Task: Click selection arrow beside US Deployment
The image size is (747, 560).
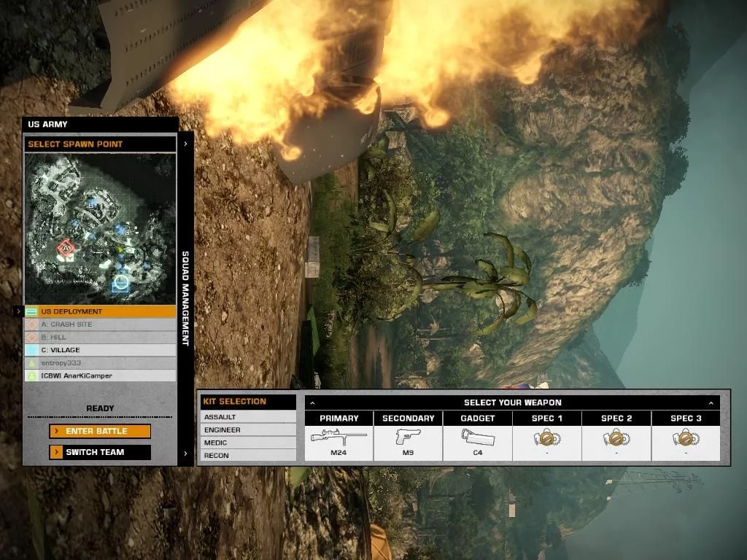Action: [18, 311]
